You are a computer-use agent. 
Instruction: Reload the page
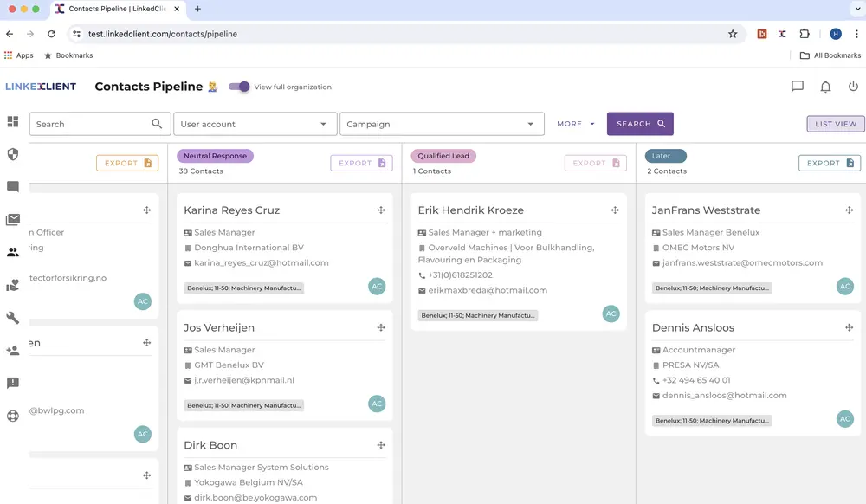tap(51, 34)
